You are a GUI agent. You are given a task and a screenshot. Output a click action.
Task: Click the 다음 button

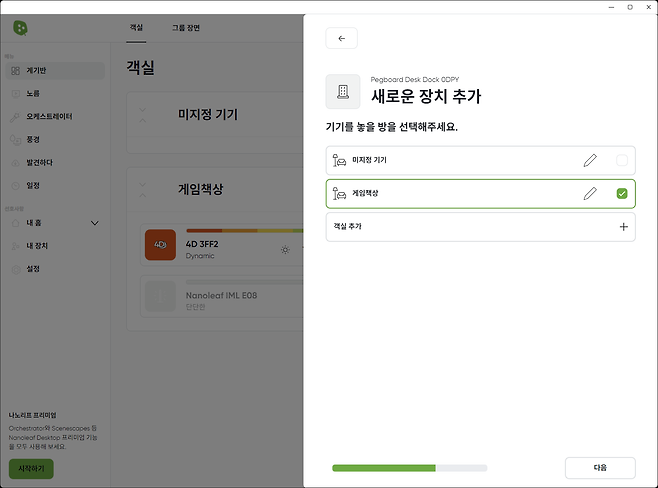coord(600,467)
